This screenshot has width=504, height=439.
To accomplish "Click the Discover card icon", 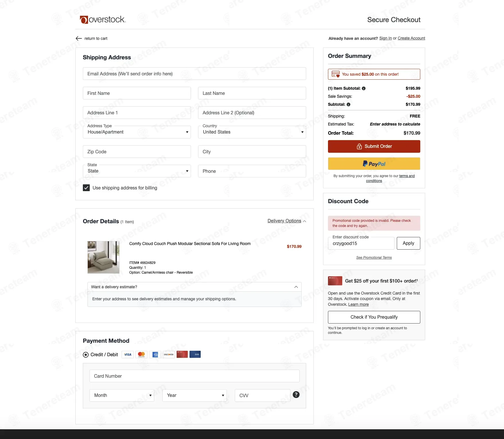I will (169, 354).
